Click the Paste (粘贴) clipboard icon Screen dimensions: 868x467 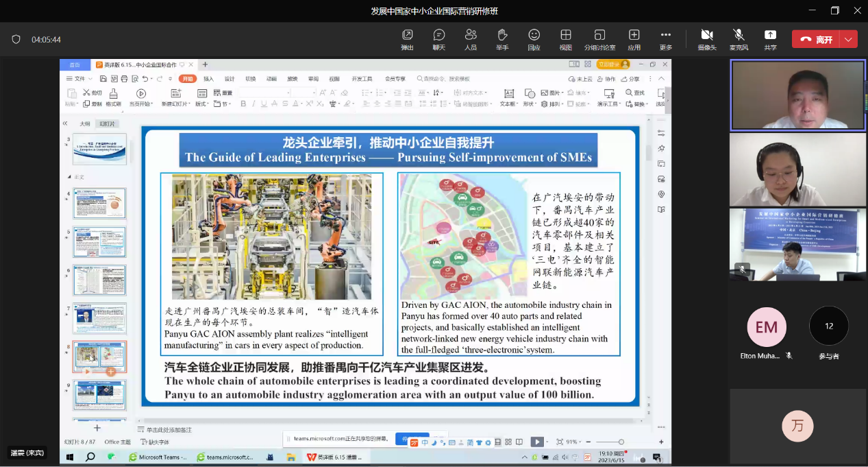pos(71,94)
